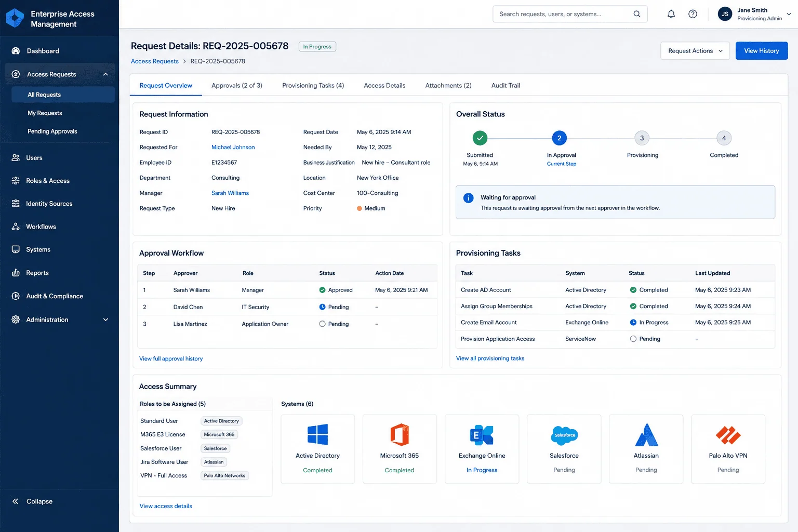Click the Reports sidebar icon
Image resolution: width=798 pixels, height=532 pixels.
pos(16,273)
